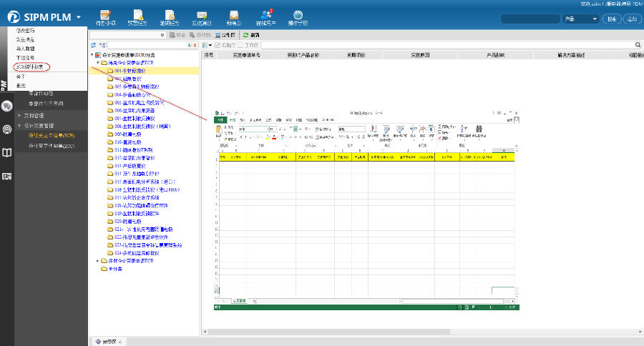Open the overdue tasks clock icon
644x346 pixels.
[170, 16]
